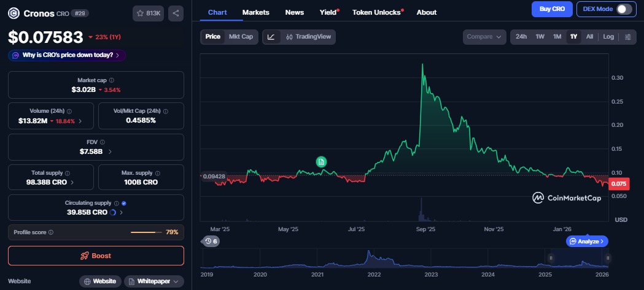Image resolution: width=644 pixels, height=290 pixels.
Task: Click the Circulating supply info icon
Action: click(116, 203)
